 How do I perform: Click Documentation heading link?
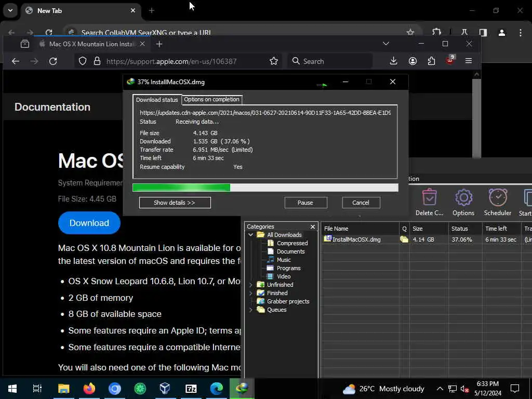point(52,107)
